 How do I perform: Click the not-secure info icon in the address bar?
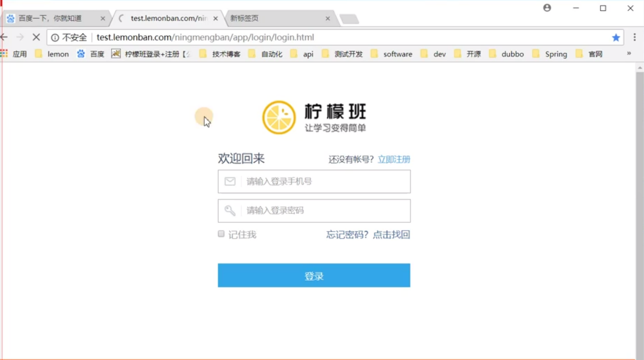click(x=55, y=38)
